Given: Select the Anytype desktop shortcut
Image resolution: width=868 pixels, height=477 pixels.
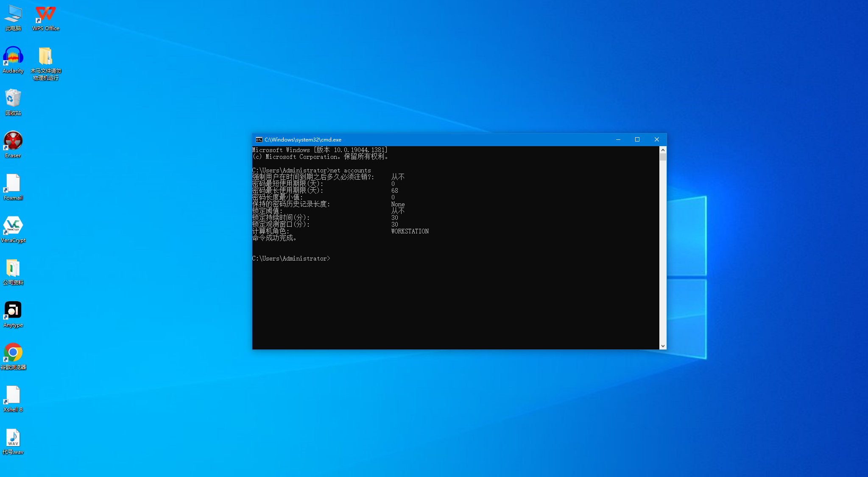Looking at the screenshot, I should coord(13,314).
